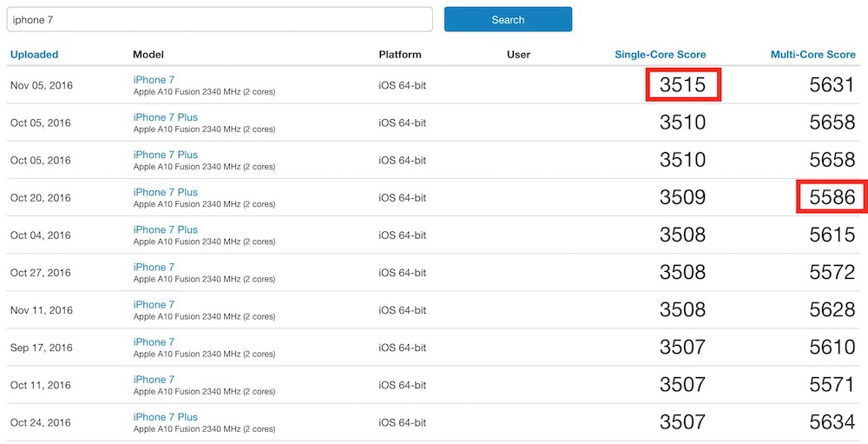Sort by Multi-Core Score header
Viewport: 868px width, 444px height.
(x=812, y=55)
